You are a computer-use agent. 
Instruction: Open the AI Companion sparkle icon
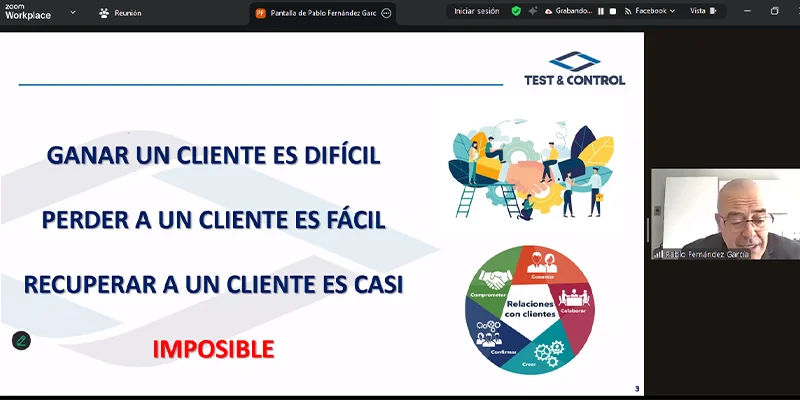[532, 11]
